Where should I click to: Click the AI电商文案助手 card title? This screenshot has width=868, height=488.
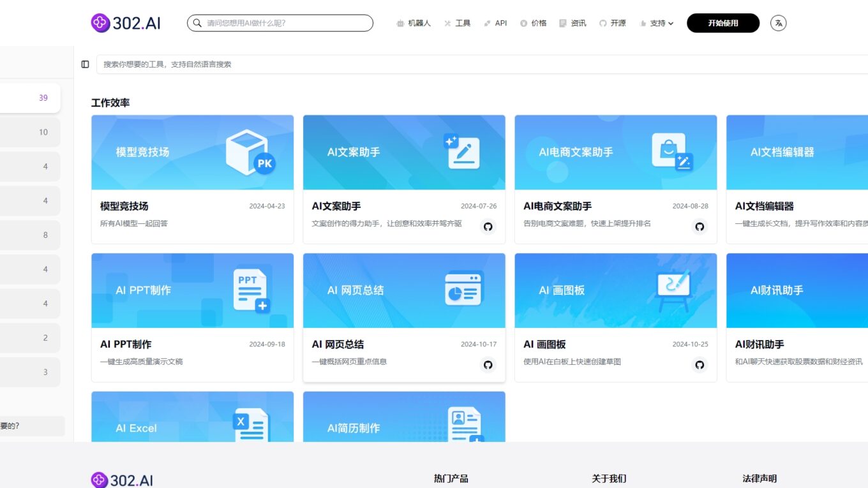pos(557,206)
